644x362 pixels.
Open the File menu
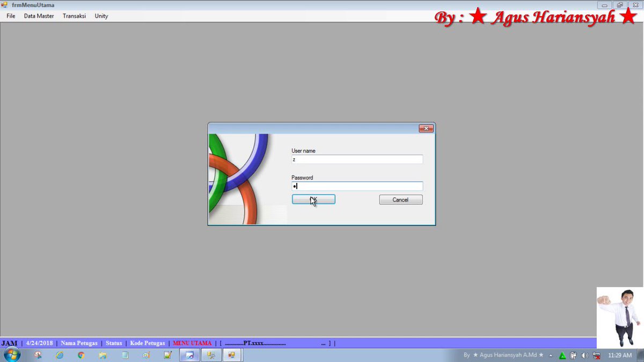[x=10, y=16]
